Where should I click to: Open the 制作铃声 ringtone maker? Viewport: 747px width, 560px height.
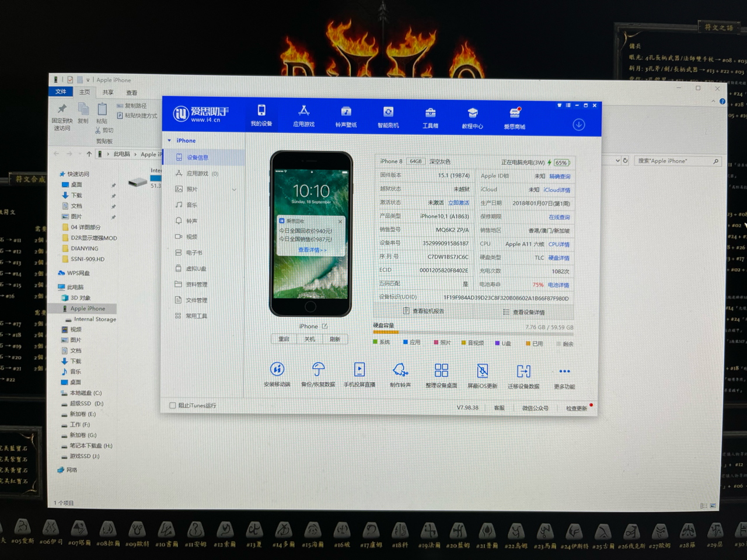pyautogui.click(x=400, y=375)
